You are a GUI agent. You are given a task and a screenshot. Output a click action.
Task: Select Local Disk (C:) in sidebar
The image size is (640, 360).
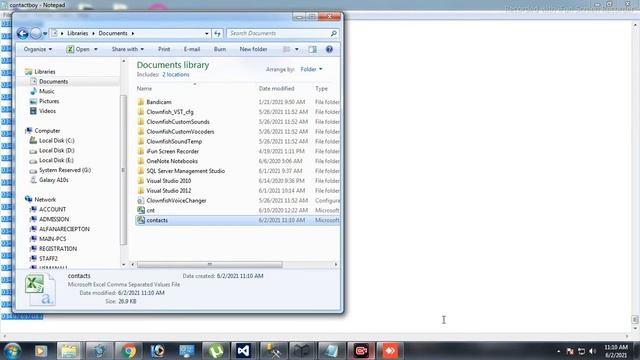(x=56, y=140)
